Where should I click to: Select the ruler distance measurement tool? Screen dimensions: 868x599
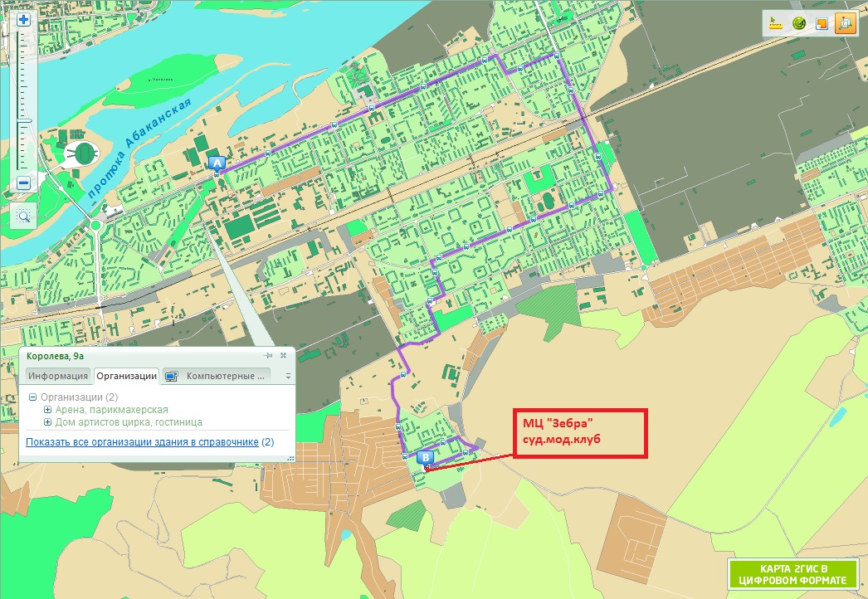point(775,23)
